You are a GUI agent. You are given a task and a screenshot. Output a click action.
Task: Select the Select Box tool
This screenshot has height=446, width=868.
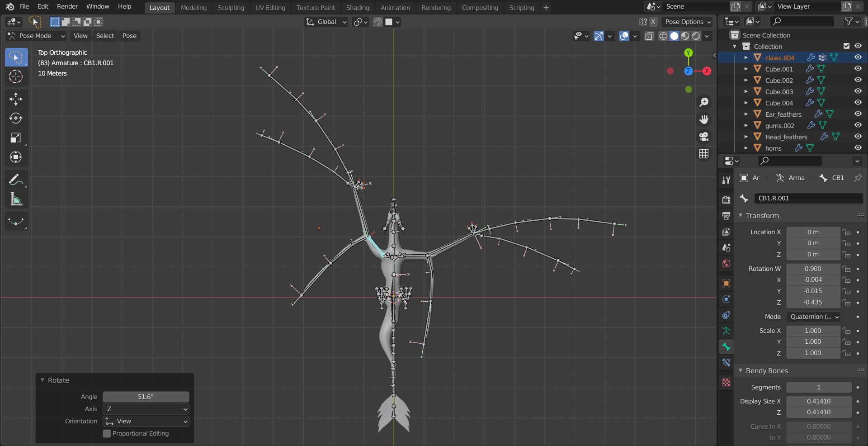tap(16, 57)
